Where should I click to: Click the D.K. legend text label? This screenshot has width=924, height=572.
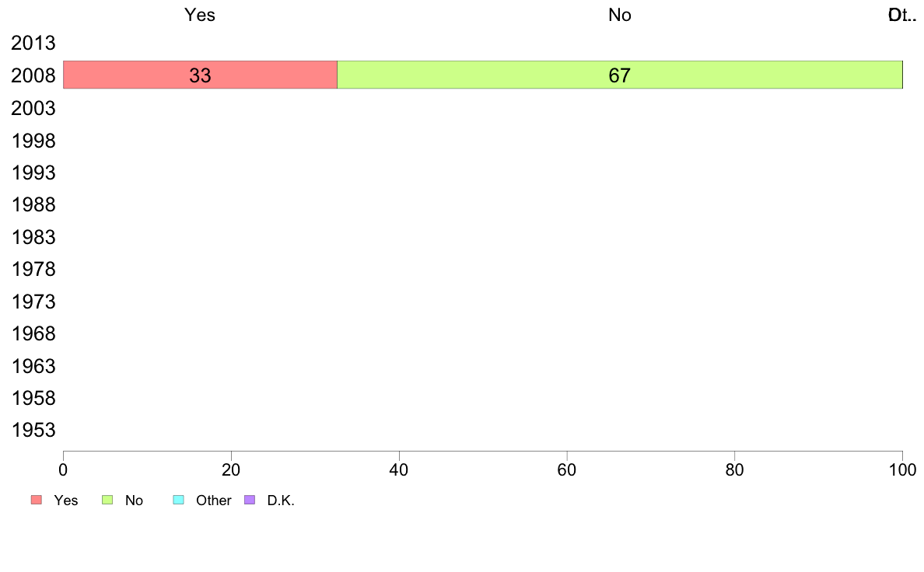pyautogui.click(x=281, y=500)
